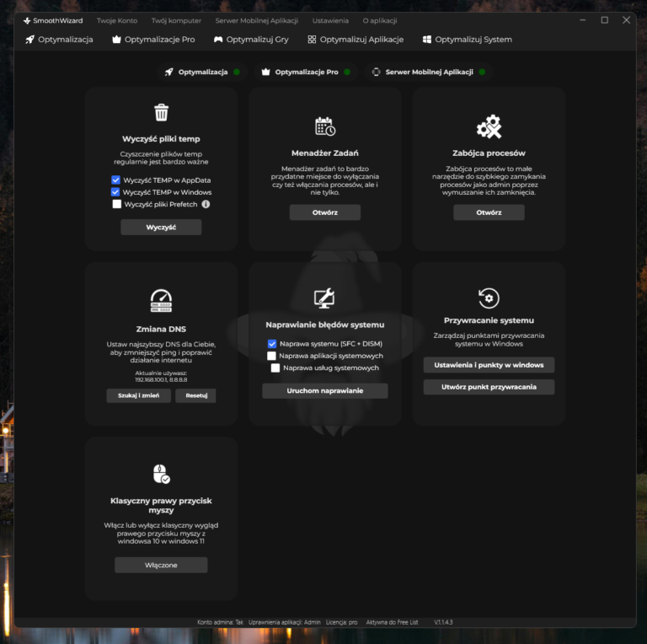Viewport: 647px width, 644px height.
Task: Switch to the Optymalizuj Gry tab
Action: (x=251, y=40)
